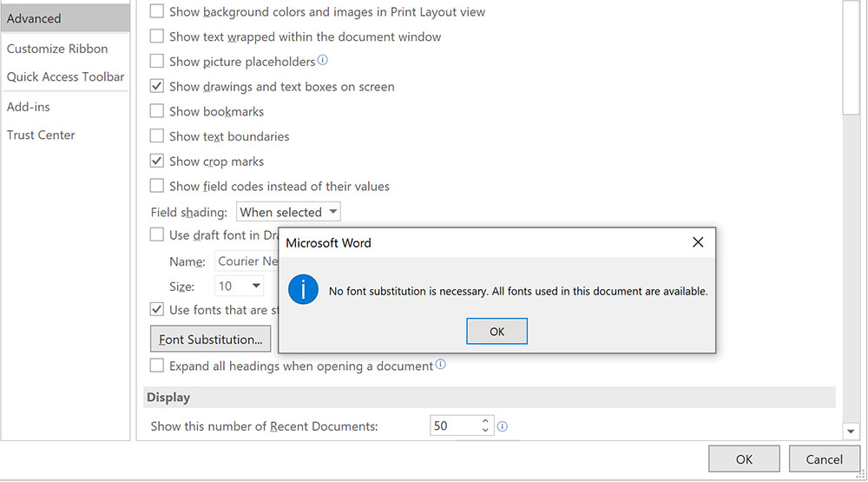Click the draft font Name Courier New field
The width and height of the screenshot is (868, 482).
(247, 261)
